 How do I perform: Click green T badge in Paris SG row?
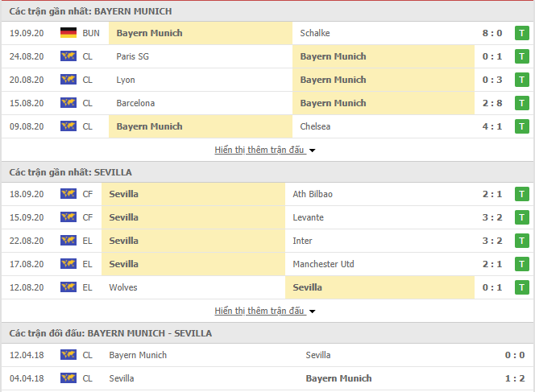click(521, 56)
